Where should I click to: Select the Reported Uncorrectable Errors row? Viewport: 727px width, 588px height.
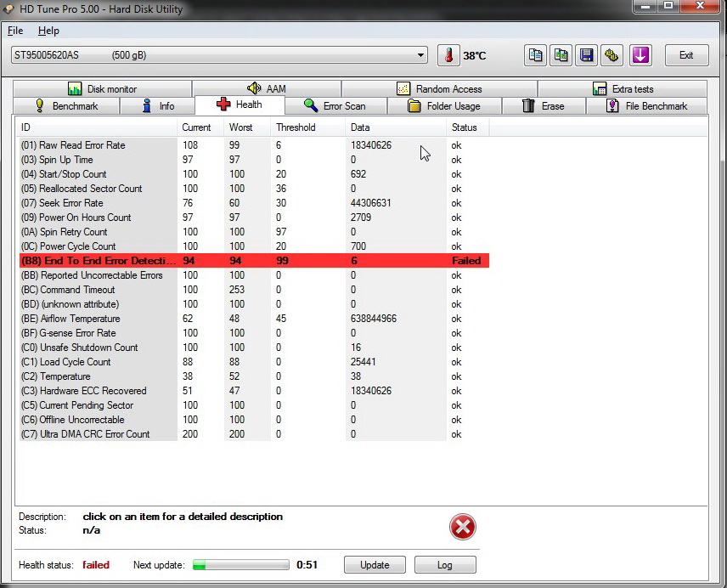coord(254,275)
